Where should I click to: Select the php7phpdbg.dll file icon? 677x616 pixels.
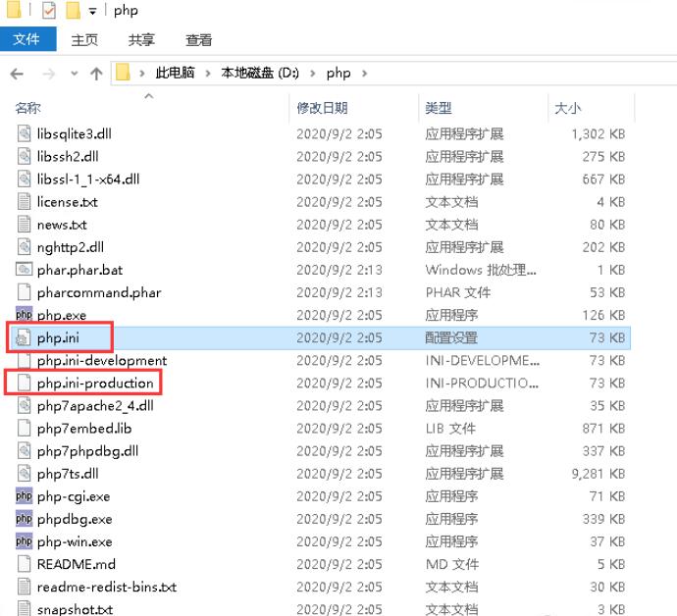pyautogui.click(x=24, y=451)
